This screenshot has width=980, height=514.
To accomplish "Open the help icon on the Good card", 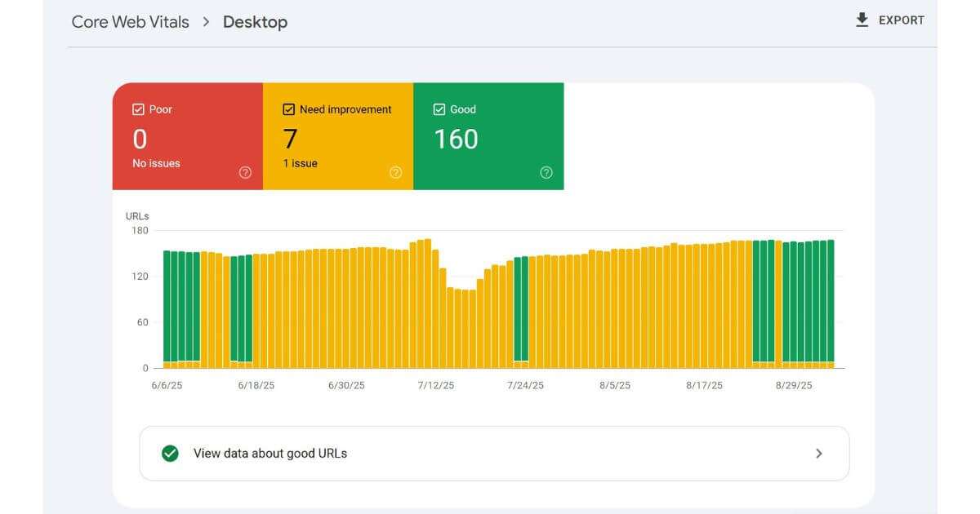I will pyautogui.click(x=546, y=172).
